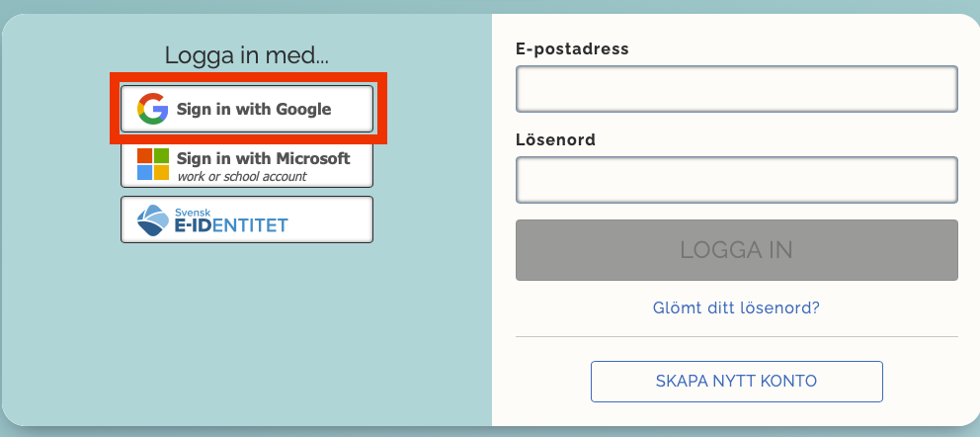Click the Google 'G' logo icon
Viewport: 980px width, 437px height.
[x=152, y=109]
